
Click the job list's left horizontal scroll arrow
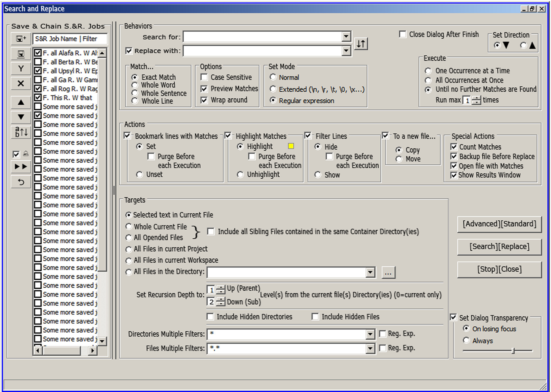pos(38,350)
